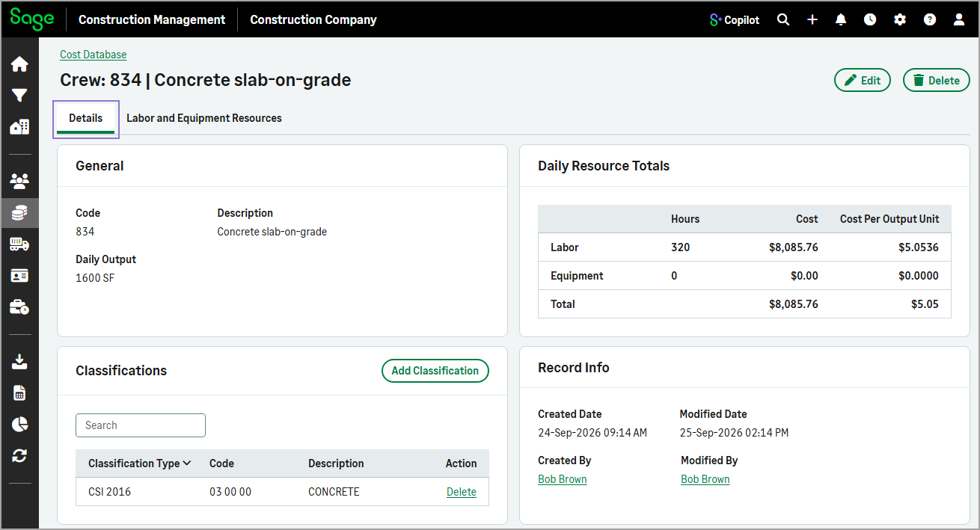Focus the classifications Search field
Screen dimensions: 980x530
point(141,425)
